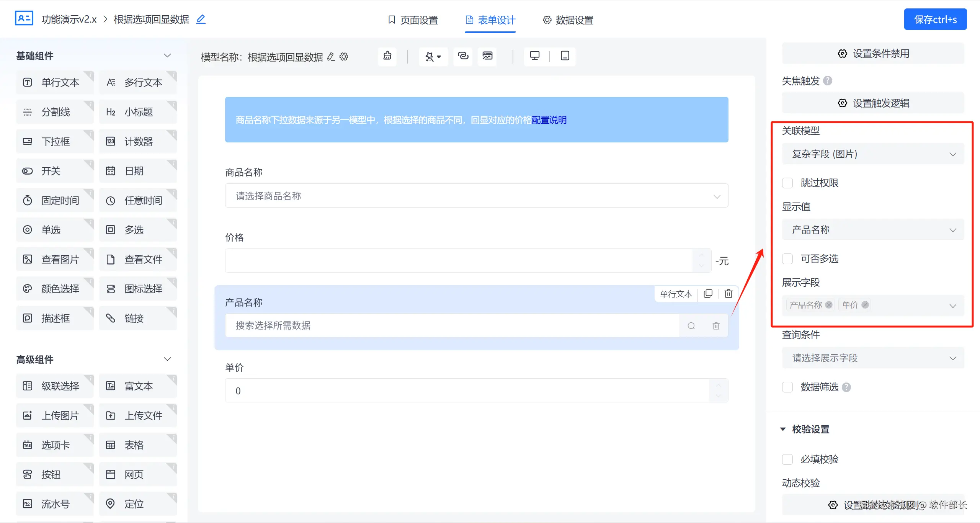980x523 pixels.
Task: Check the 必填校验 checkbox
Action: click(x=787, y=459)
